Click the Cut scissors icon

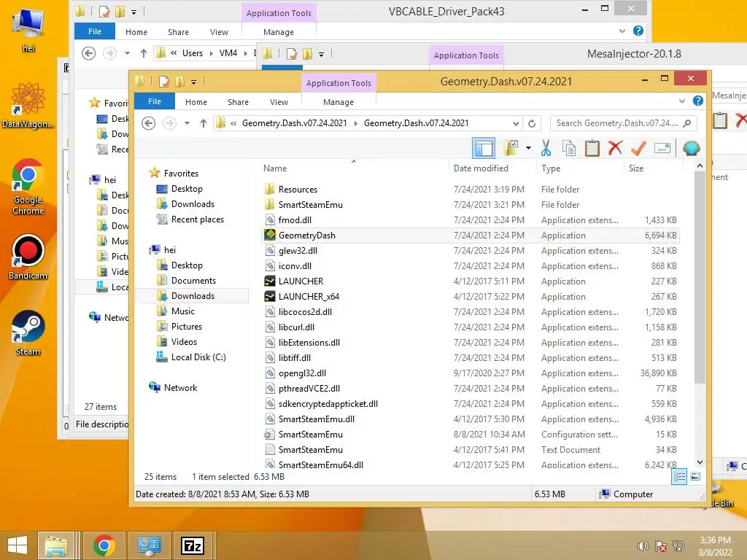[x=546, y=148]
